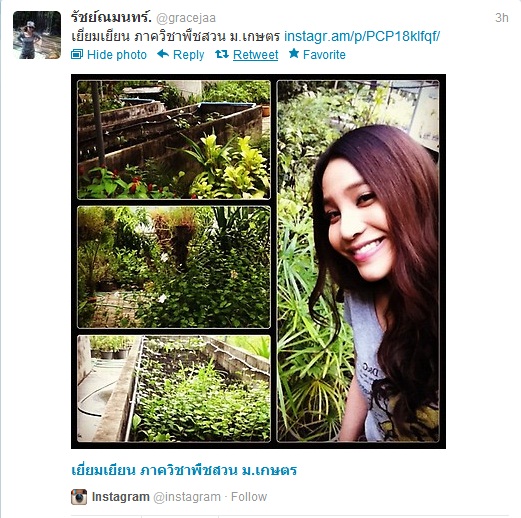Open the instagr.am/p/PCP18klfqf/ link

(362, 36)
